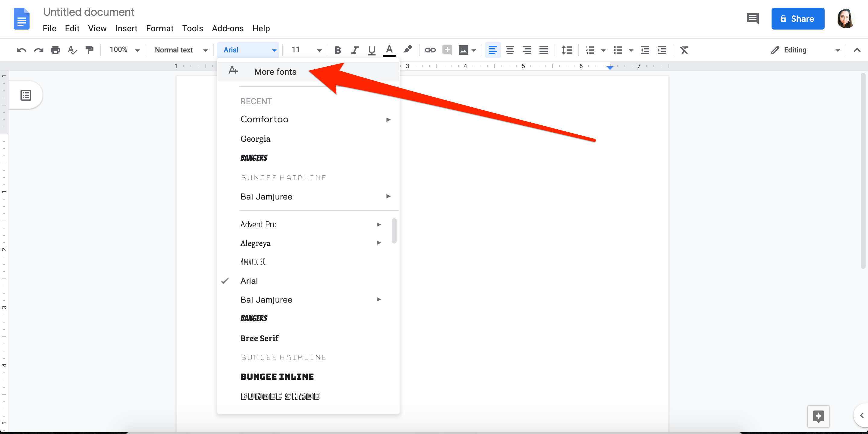Image resolution: width=868 pixels, height=434 pixels.
Task: Open the Normal text style dropdown
Action: (x=181, y=50)
